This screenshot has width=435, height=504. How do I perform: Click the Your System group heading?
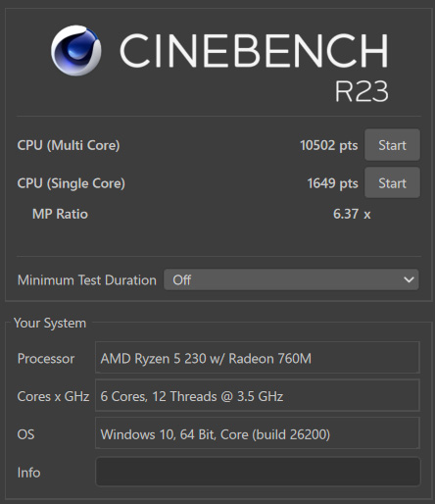pos(50,324)
